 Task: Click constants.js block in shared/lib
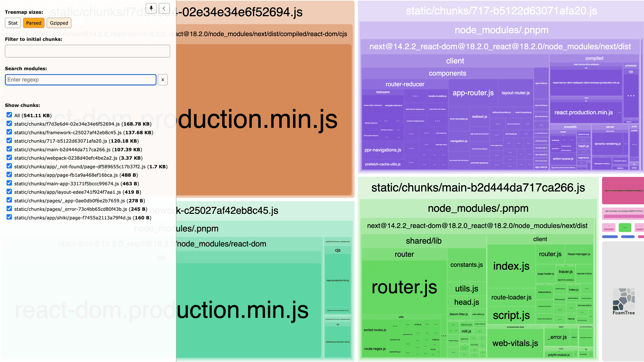[467, 265]
